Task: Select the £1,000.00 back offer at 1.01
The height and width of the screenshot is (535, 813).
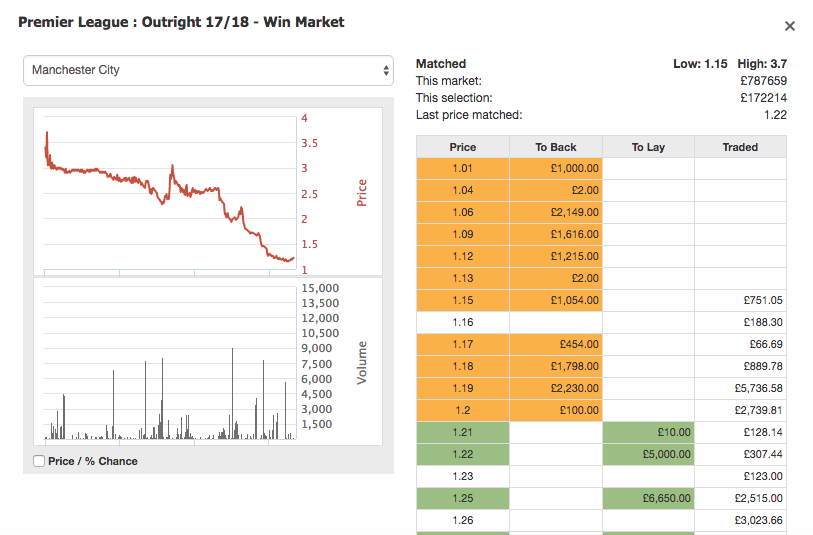Action: tap(556, 168)
